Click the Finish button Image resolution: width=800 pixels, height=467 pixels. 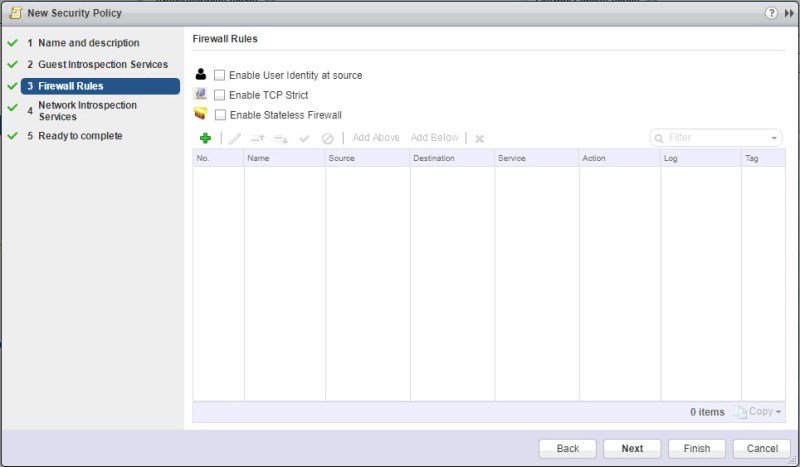(696, 448)
